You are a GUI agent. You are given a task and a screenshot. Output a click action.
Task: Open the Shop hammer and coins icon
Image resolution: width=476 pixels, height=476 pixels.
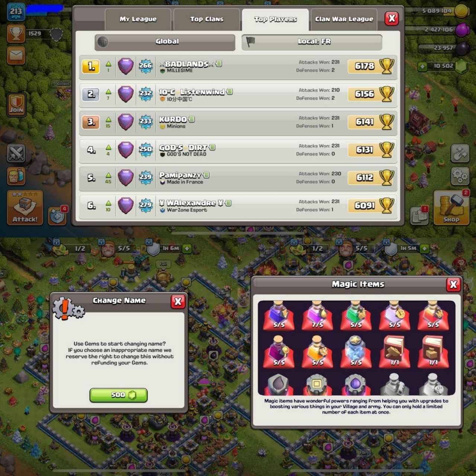tap(451, 208)
